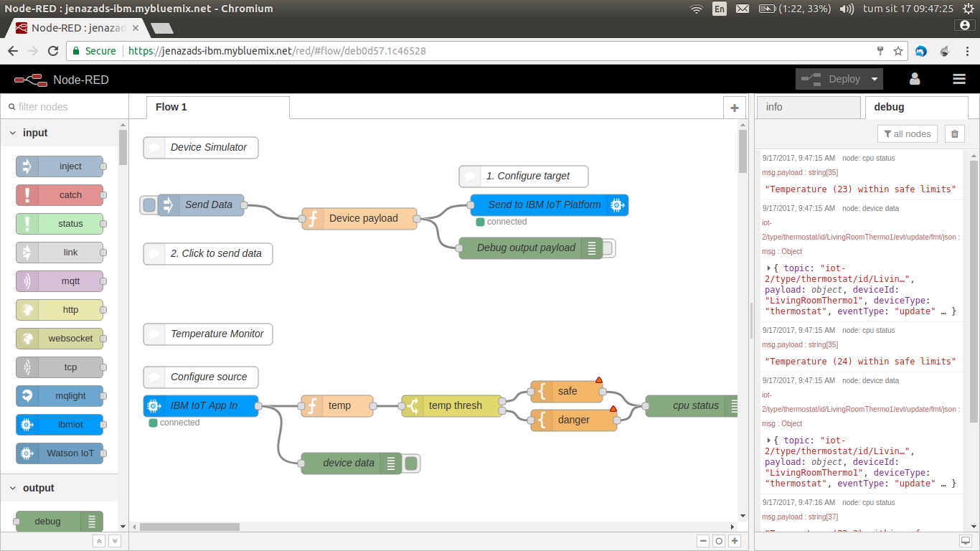Bookmark this page with star icon
Screen dimensions: 980x551
click(898, 51)
